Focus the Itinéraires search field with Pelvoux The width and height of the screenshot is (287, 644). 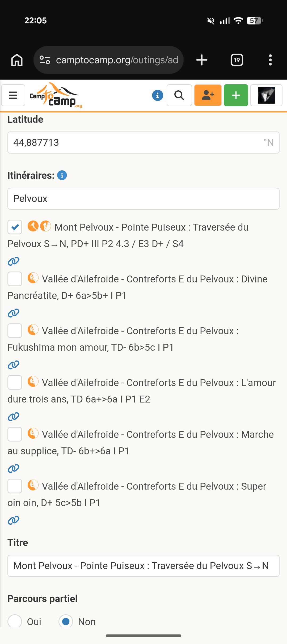[x=143, y=199]
